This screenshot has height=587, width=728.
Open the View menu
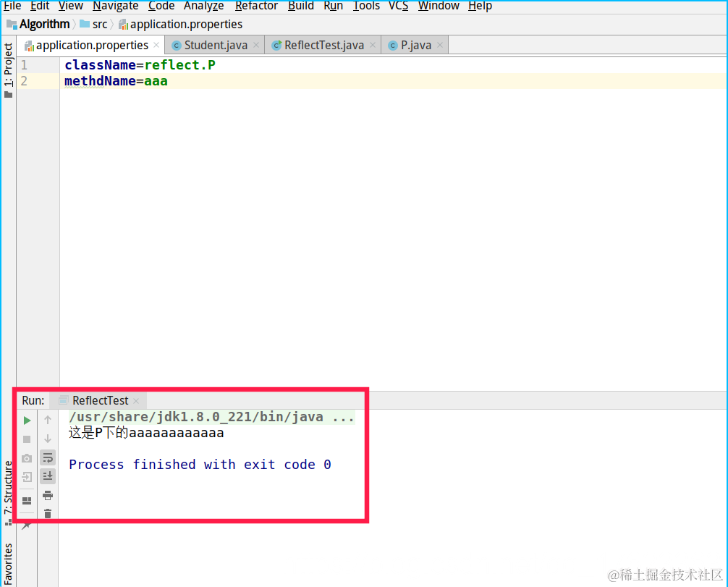tap(71, 6)
